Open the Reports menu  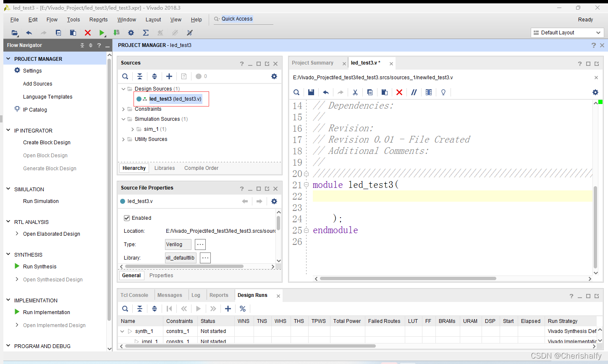pyautogui.click(x=99, y=20)
